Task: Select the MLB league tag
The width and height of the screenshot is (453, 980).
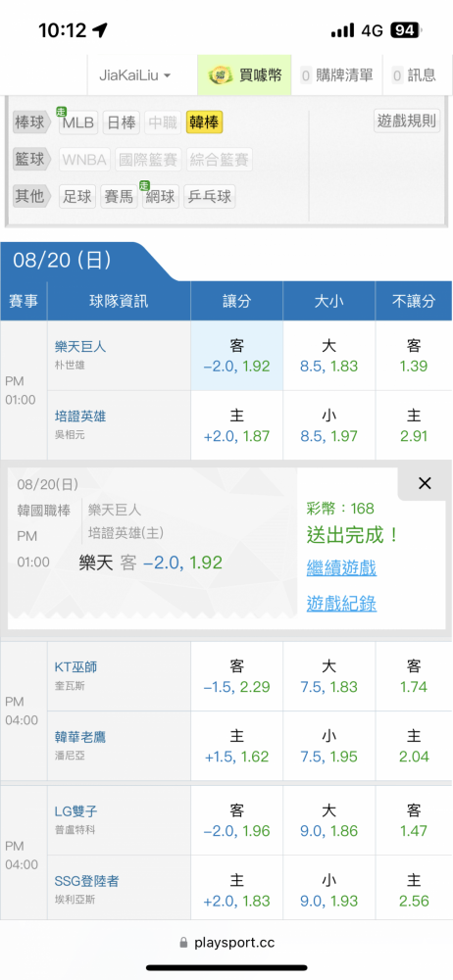Action: 78,122
